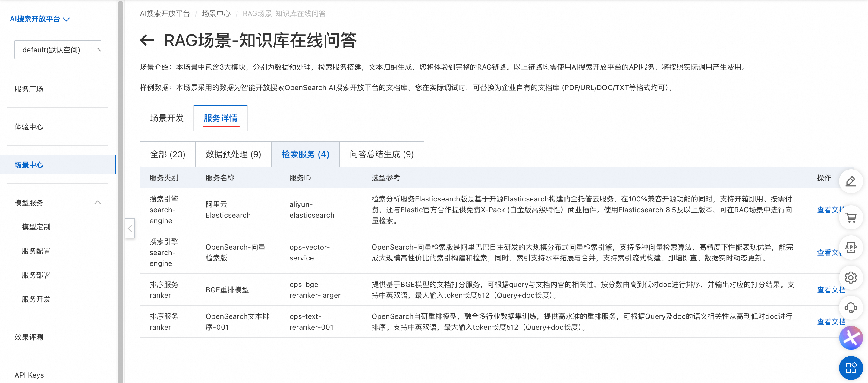Click the ops-bge-reranker-larger service ID cell
This screenshot has width=868, height=383.
[x=315, y=290]
